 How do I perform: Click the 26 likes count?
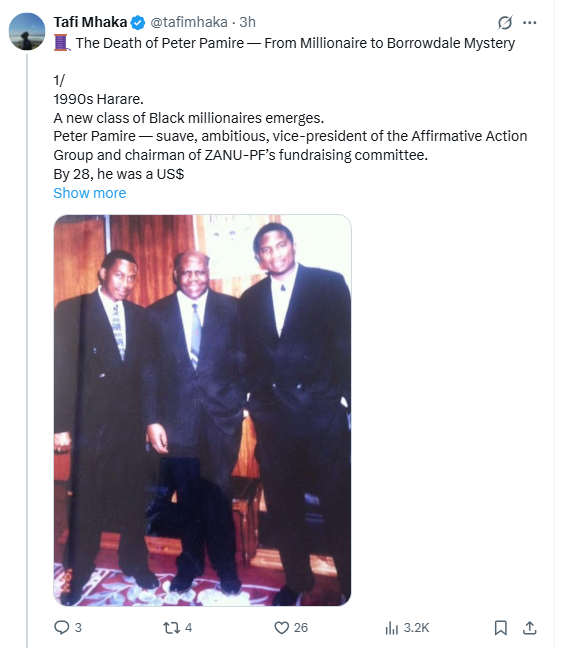pyautogui.click(x=301, y=628)
